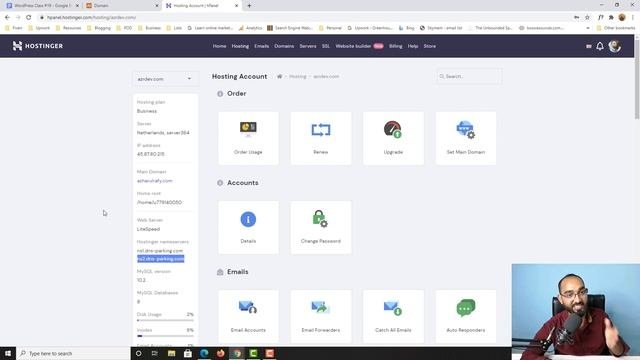Screen dimensions: 640x360
Task: Expand bookmarks overflow chevron
Action: (x=588, y=28)
